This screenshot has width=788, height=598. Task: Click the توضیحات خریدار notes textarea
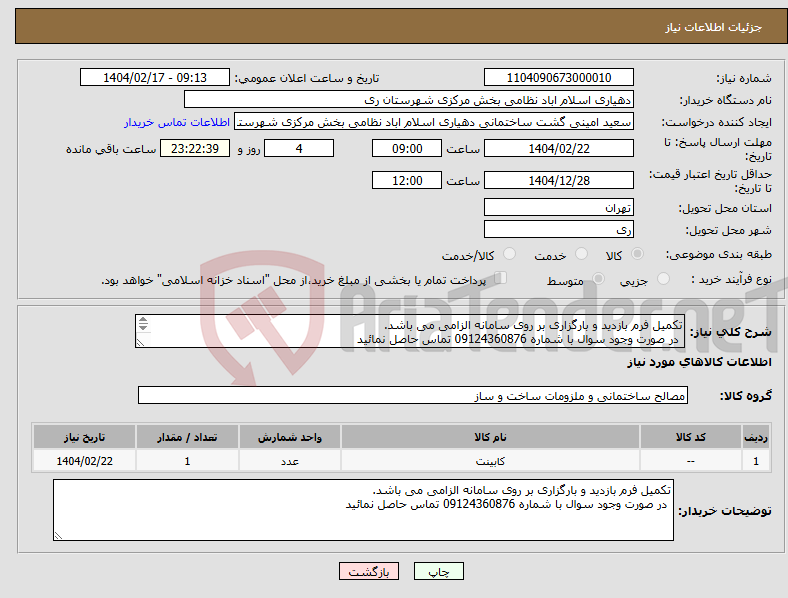(363, 510)
